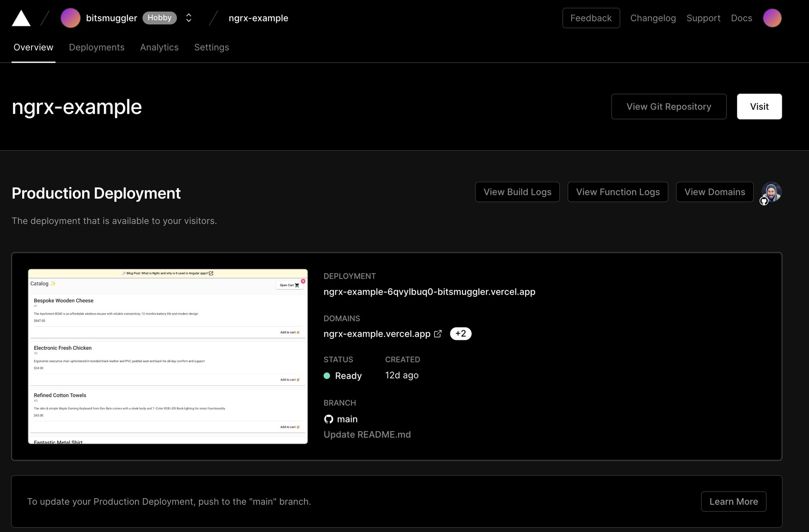This screenshot has width=809, height=532.
Task: Switch to the Settings tab
Action: (212, 47)
